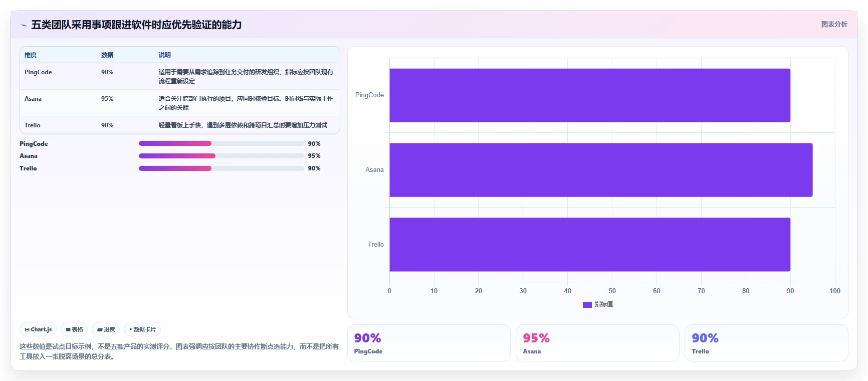
Task: Click the PingCode description starting 适用于需要
Action: (246, 77)
